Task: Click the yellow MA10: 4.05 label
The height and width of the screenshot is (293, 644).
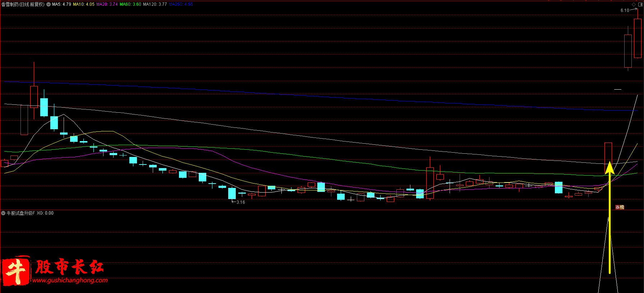Action: (84, 4)
